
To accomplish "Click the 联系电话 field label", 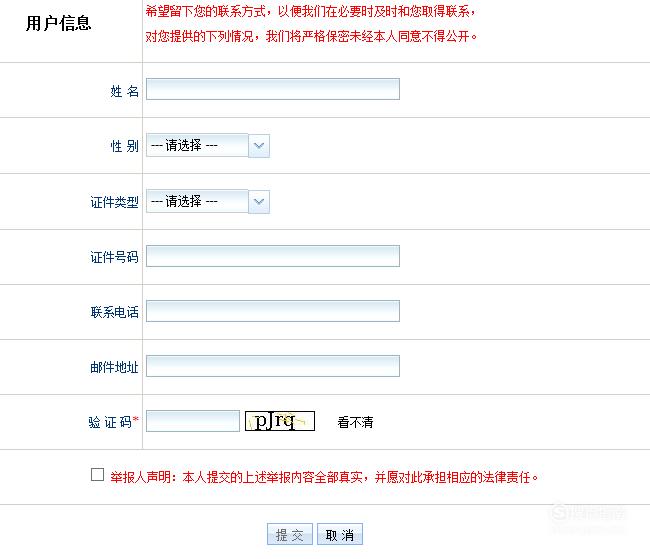I will tap(114, 312).
